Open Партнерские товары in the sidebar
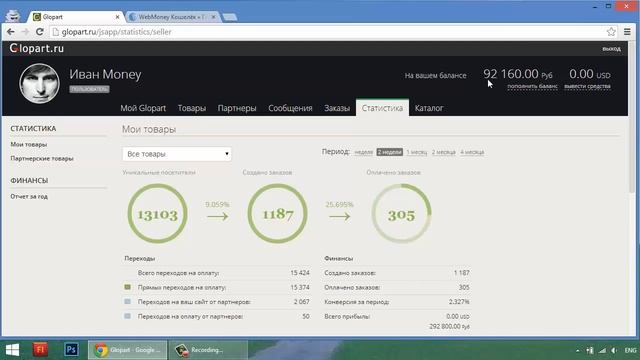This screenshot has height=360, width=640. pyautogui.click(x=42, y=158)
